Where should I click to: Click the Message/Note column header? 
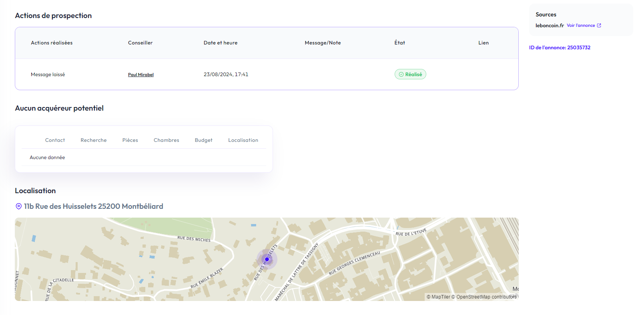tap(323, 43)
